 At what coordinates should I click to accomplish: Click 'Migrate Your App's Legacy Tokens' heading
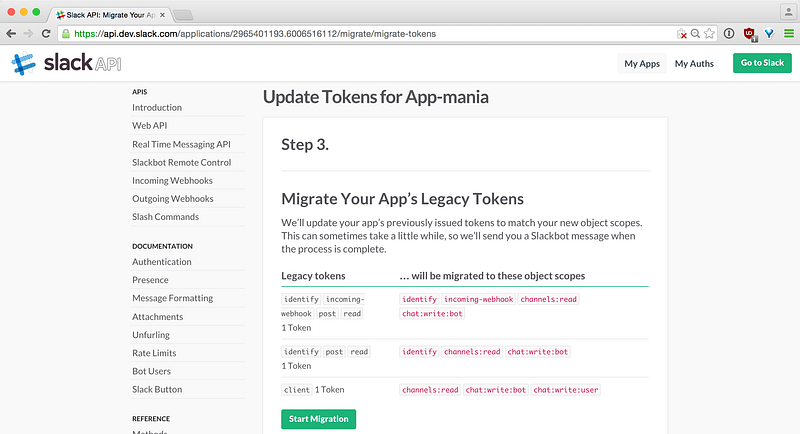click(403, 199)
